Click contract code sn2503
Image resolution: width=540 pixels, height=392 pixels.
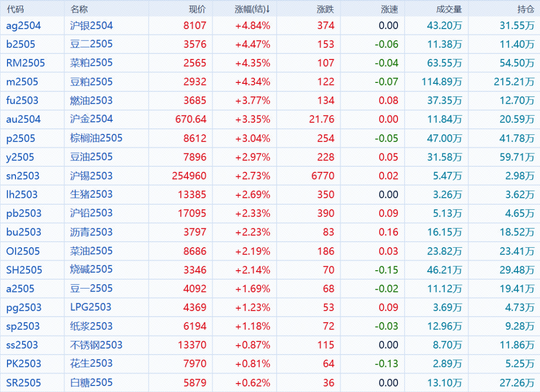point(22,176)
